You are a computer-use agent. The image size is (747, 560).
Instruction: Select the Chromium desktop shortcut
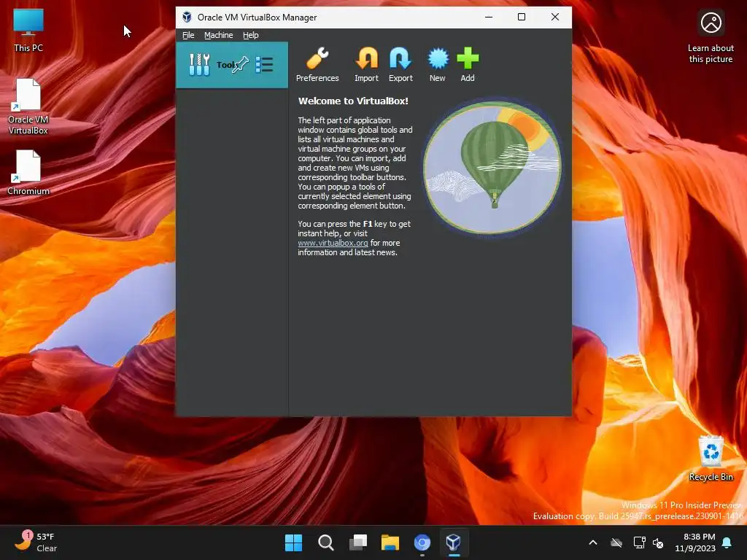pyautogui.click(x=28, y=172)
